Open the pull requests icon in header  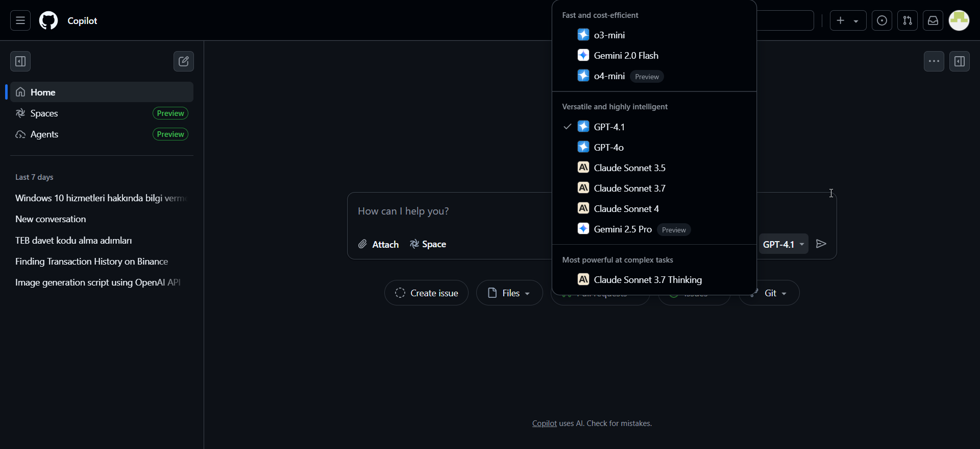click(x=908, y=20)
